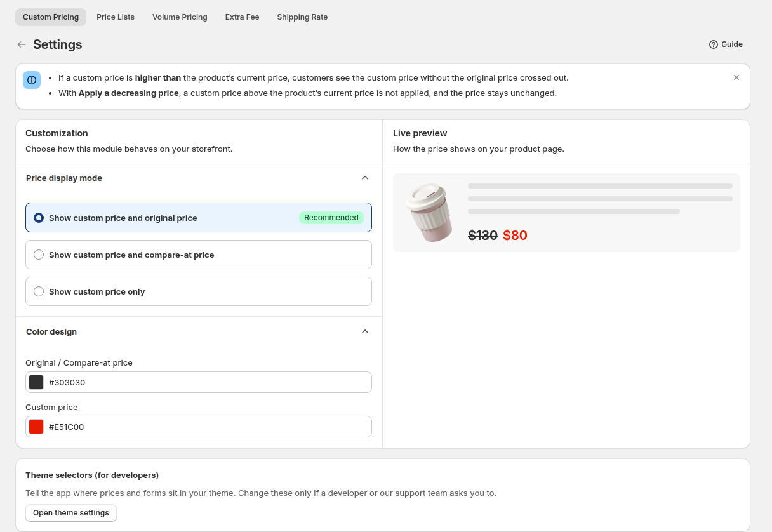
Task: Click the red $80 preview price
Action: (x=515, y=236)
